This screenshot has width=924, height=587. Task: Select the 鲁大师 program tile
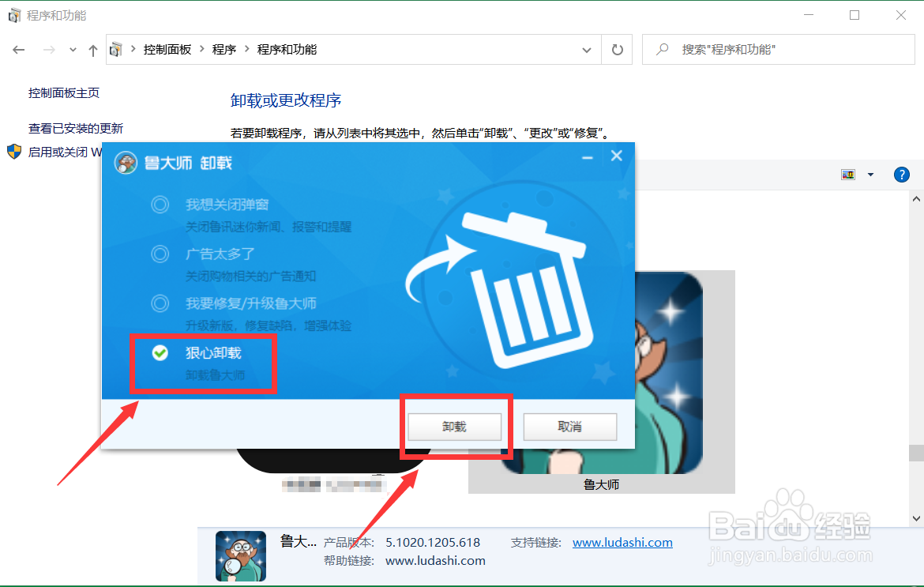[x=602, y=382]
